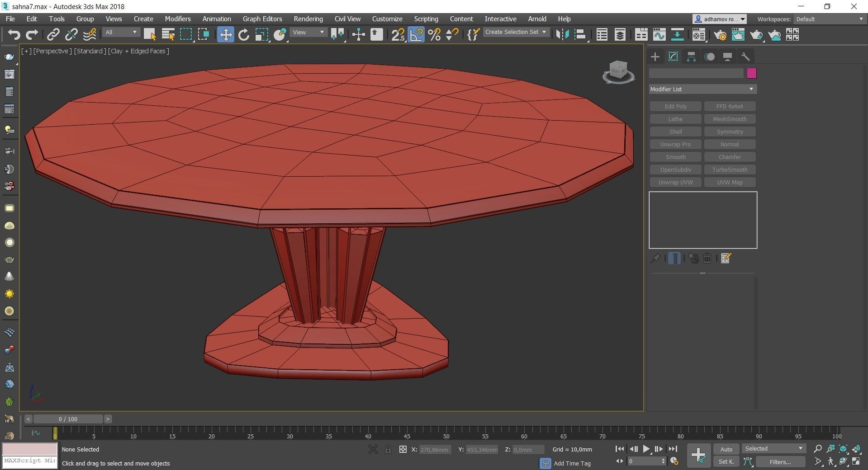The height and width of the screenshot is (470, 868).
Task: Open Curve Editor from toolbar
Action: [x=659, y=35]
